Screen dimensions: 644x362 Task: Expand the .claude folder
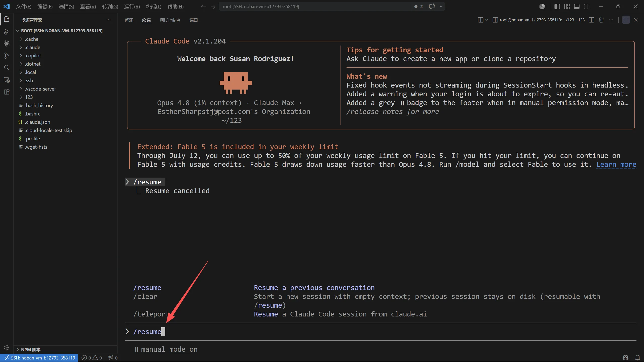click(x=33, y=47)
